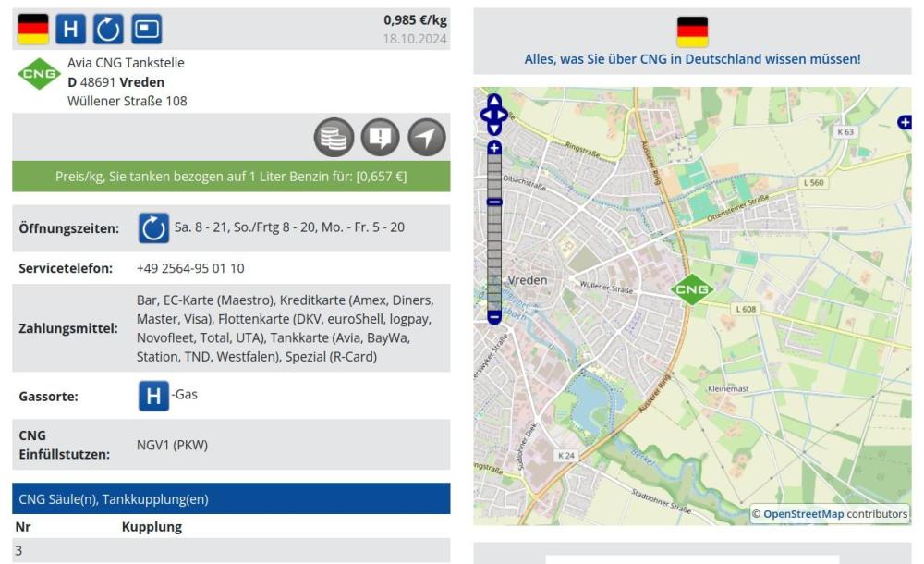Report a problem using exclamation bubble icon
Image resolution: width=924 pixels, height=564 pixels.
click(380, 138)
